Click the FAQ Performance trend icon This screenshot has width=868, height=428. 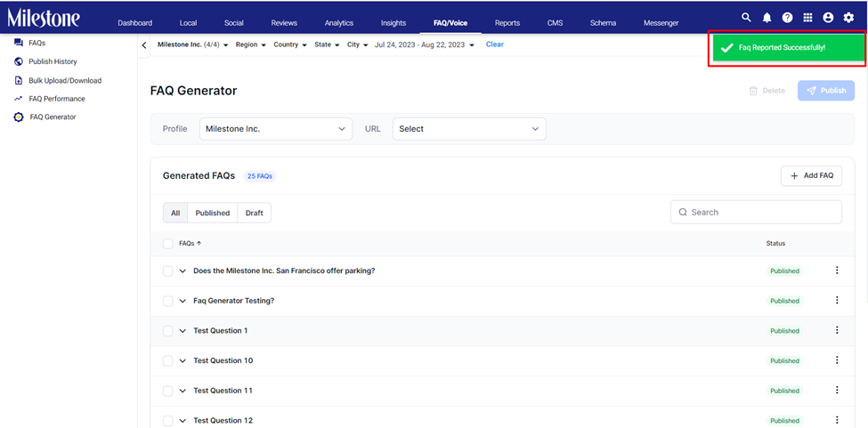(x=19, y=99)
